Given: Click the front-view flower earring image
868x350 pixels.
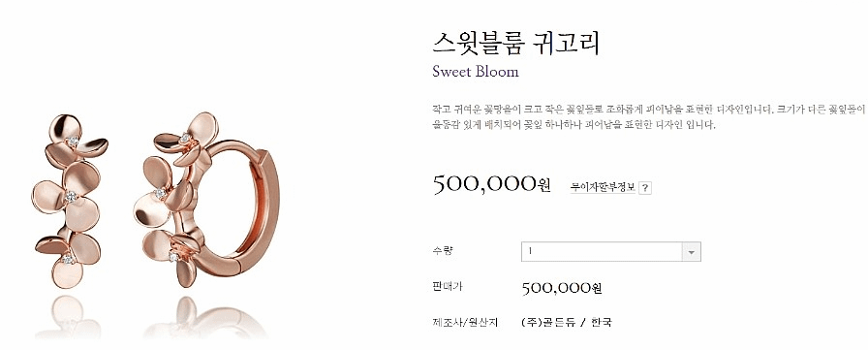Looking at the screenshot, I should (x=69, y=202).
